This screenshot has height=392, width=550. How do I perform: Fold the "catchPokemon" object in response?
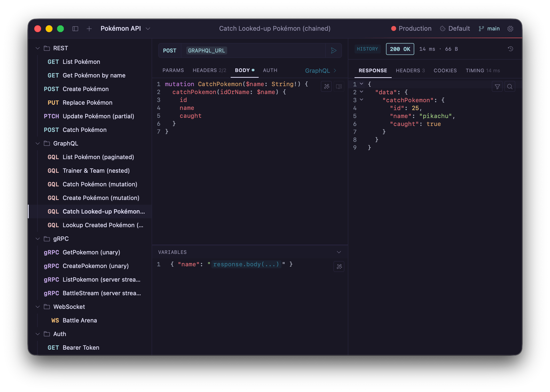(x=361, y=100)
